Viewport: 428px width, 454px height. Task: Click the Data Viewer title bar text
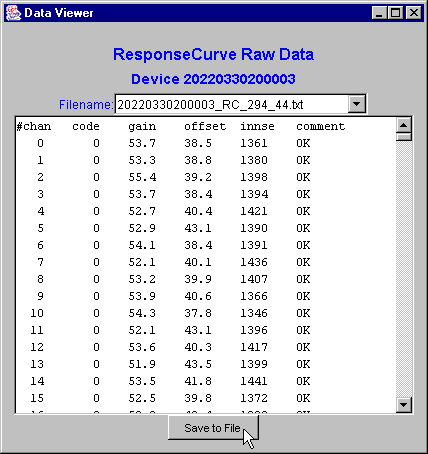59,13
